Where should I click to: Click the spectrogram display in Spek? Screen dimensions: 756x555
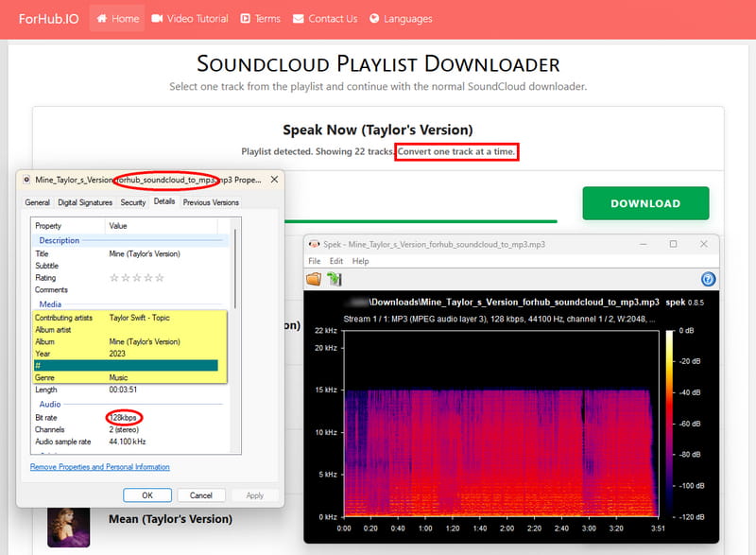click(502, 424)
